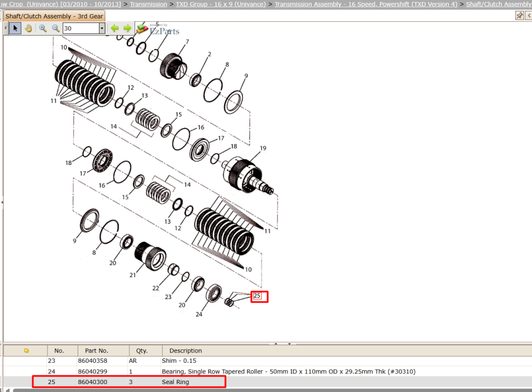Click callout 23 on the diagram
The width and height of the screenshot is (532, 392).
(168, 297)
